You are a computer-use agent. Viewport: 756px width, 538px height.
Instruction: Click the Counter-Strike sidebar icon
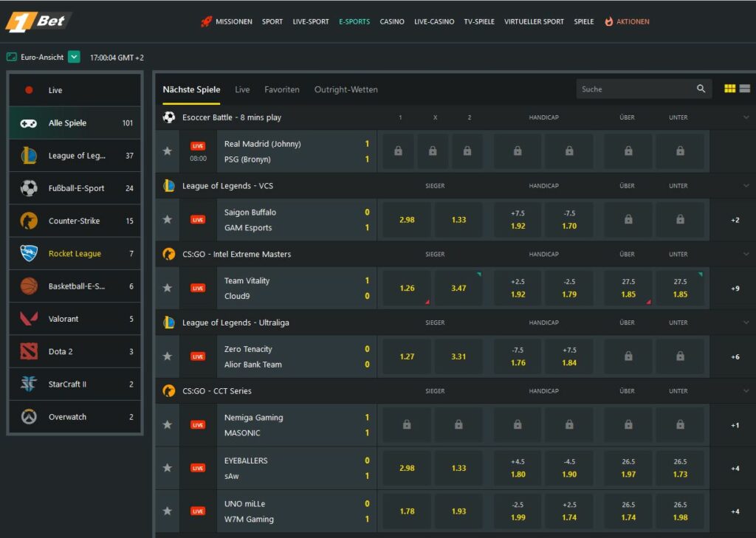[29, 221]
